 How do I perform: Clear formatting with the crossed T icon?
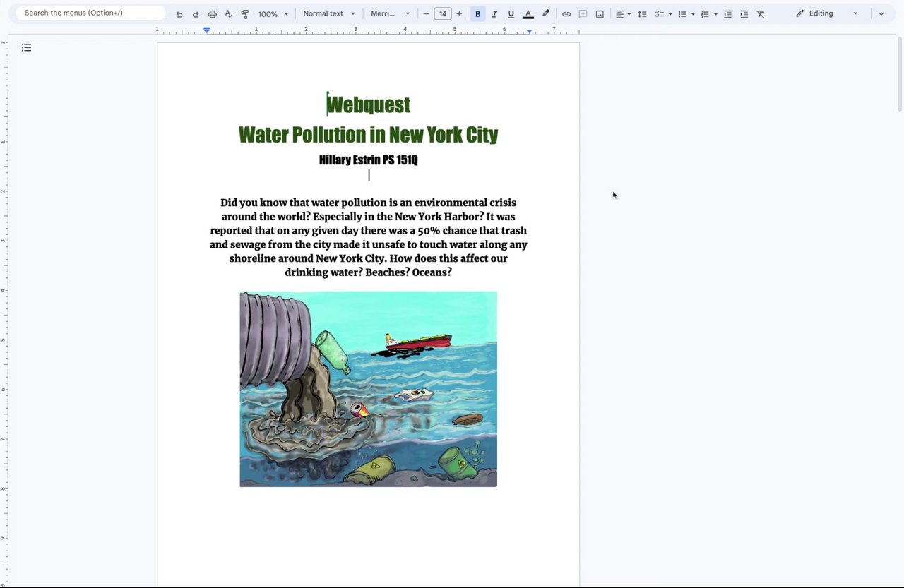coord(761,14)
